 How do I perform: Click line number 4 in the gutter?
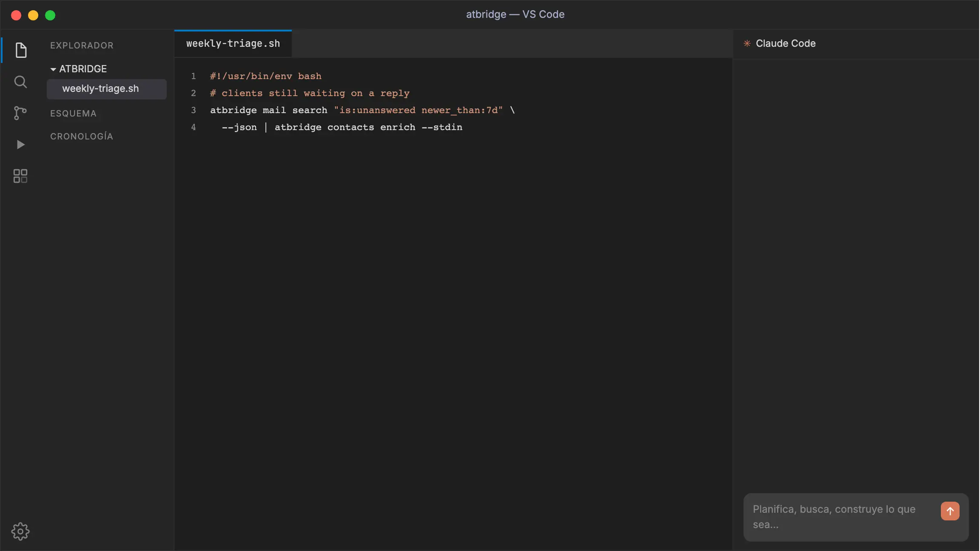(x=194, y=127)
